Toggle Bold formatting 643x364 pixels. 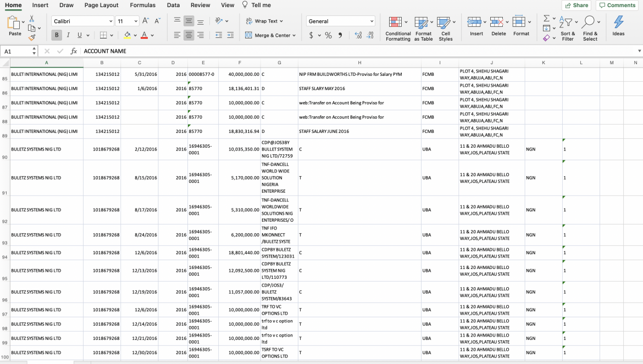pyautogui.click(x=57, y=35)
